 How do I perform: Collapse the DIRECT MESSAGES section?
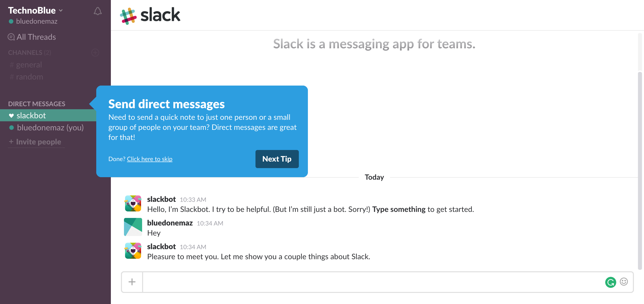click(37, 104)
